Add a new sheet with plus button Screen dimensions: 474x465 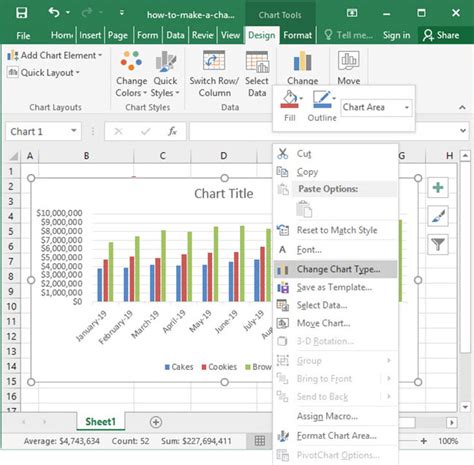click(156, 422)
